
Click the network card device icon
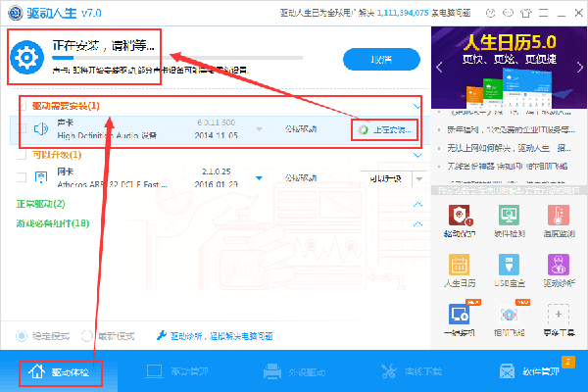point(41,177)
